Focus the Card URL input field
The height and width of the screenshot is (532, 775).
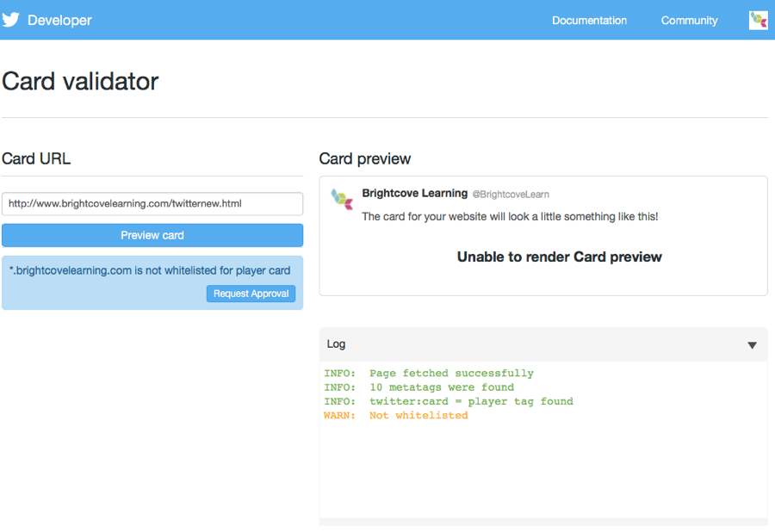152,203
